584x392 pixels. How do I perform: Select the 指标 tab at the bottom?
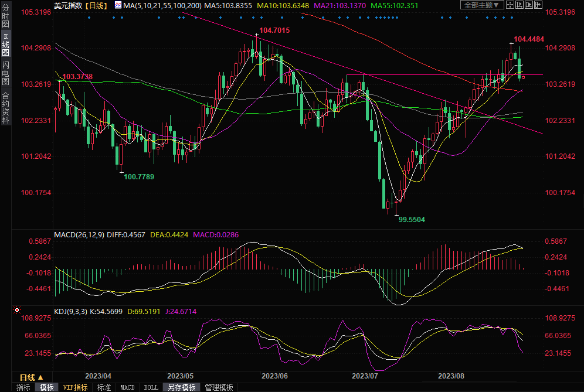tap(23, 387)
